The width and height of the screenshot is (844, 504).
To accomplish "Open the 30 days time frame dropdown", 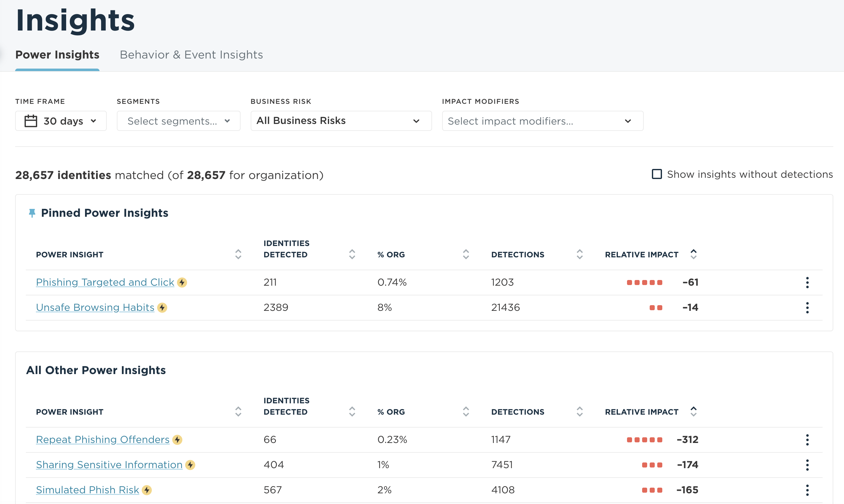I will pyautogui.click(x=60, y=120).
